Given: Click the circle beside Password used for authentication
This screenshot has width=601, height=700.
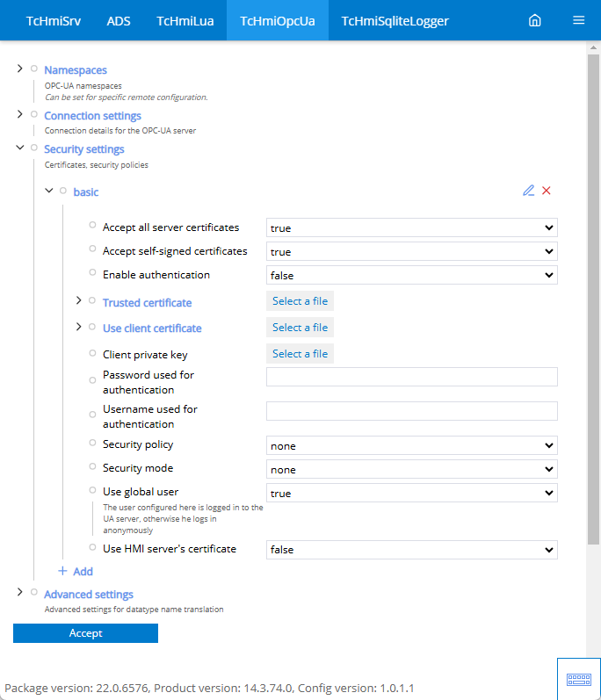Looking at the screenshot, I should coord(92,380).
